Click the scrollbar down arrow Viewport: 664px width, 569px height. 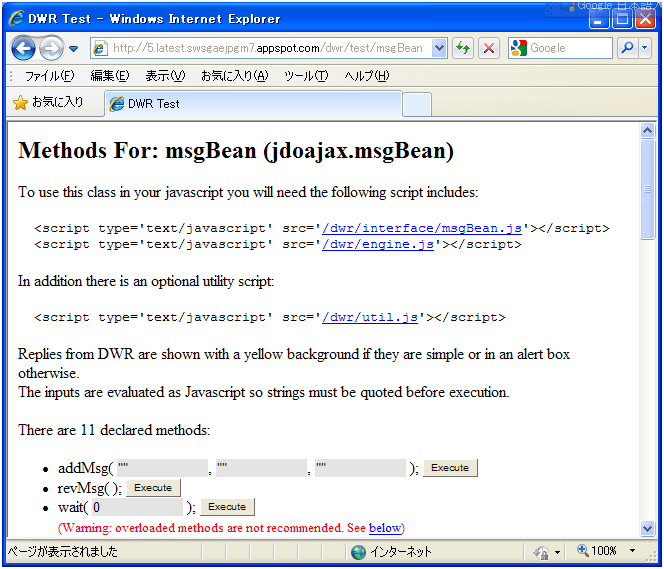(x=647, y=528)
